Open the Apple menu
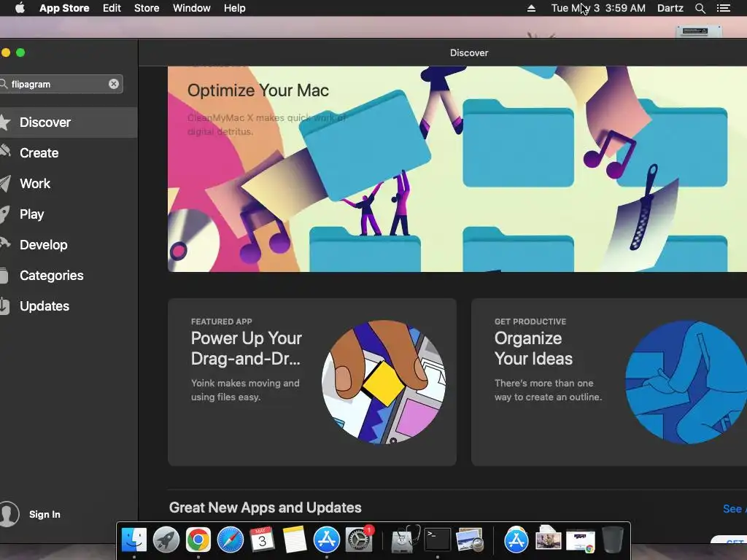Screen dimensions: 747x560 [20, 8]
